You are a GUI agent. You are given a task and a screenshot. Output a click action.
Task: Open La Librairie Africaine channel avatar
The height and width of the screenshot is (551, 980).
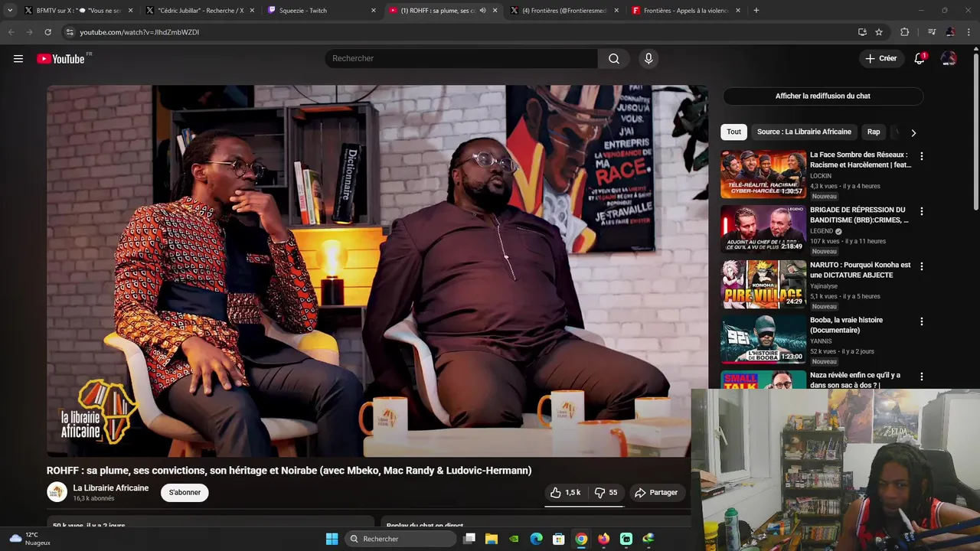point(57,492)
